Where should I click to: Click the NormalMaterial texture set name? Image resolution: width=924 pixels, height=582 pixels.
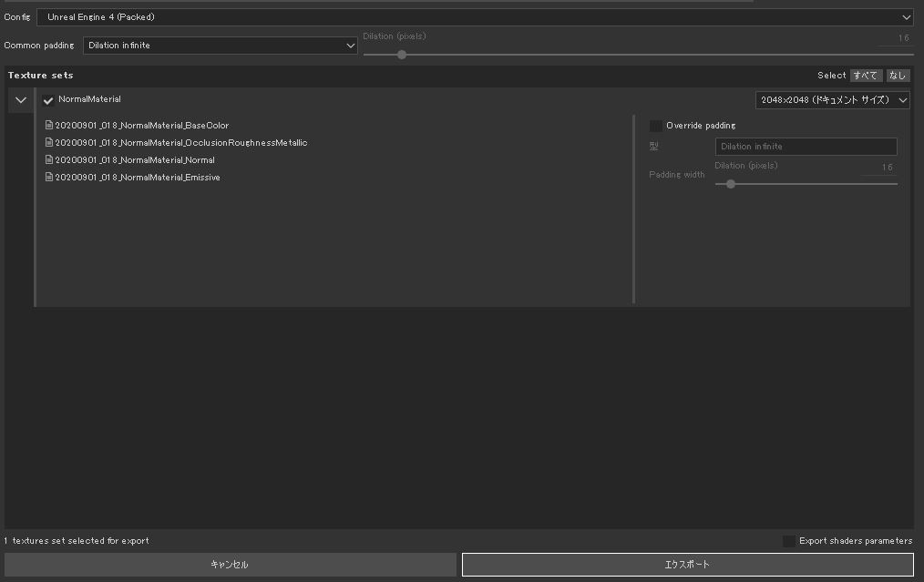(89, 99)
